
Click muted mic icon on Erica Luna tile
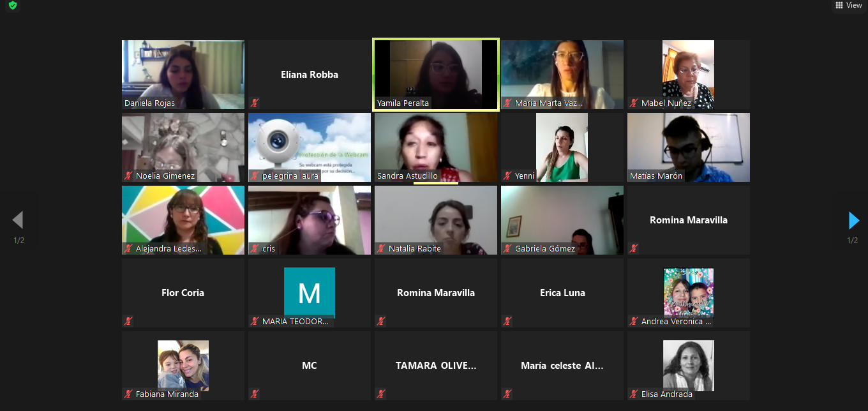pyautogui.click(x=507, y=321)
